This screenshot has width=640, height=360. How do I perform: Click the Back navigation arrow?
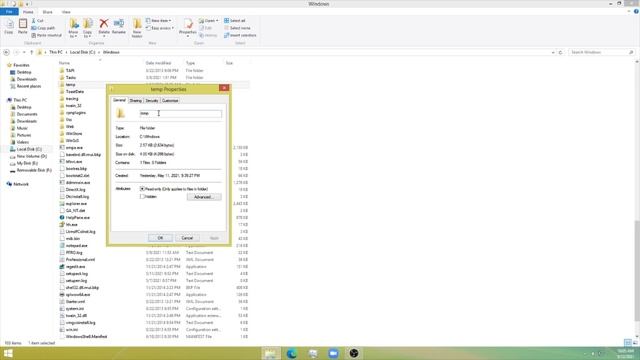(x=7, y=52)
